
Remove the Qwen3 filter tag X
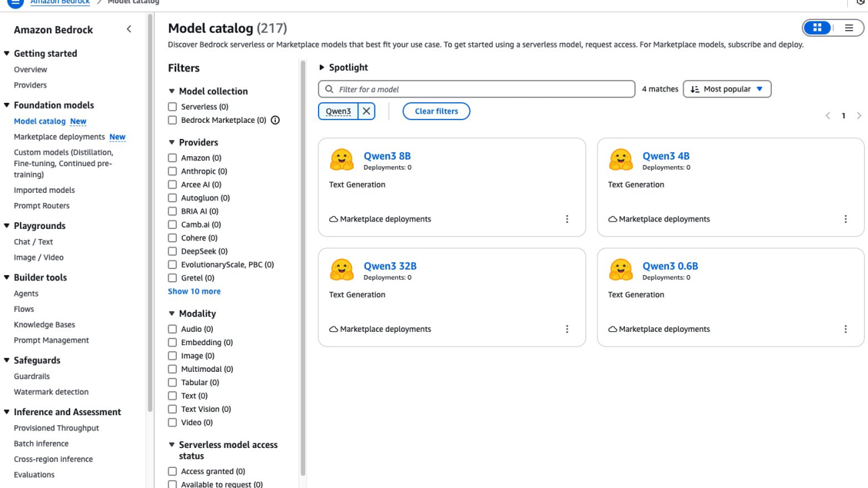(367, 111)
